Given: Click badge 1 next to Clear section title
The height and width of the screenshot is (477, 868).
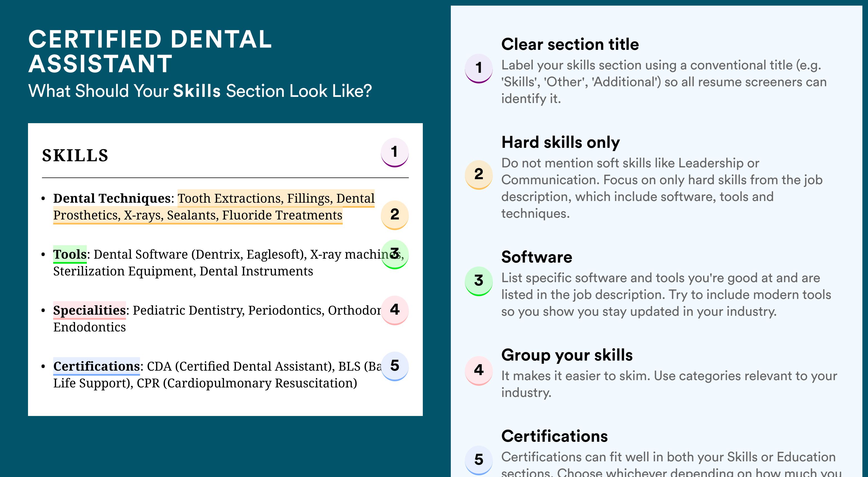Looking at the screenshot, I should click(479, 68).
